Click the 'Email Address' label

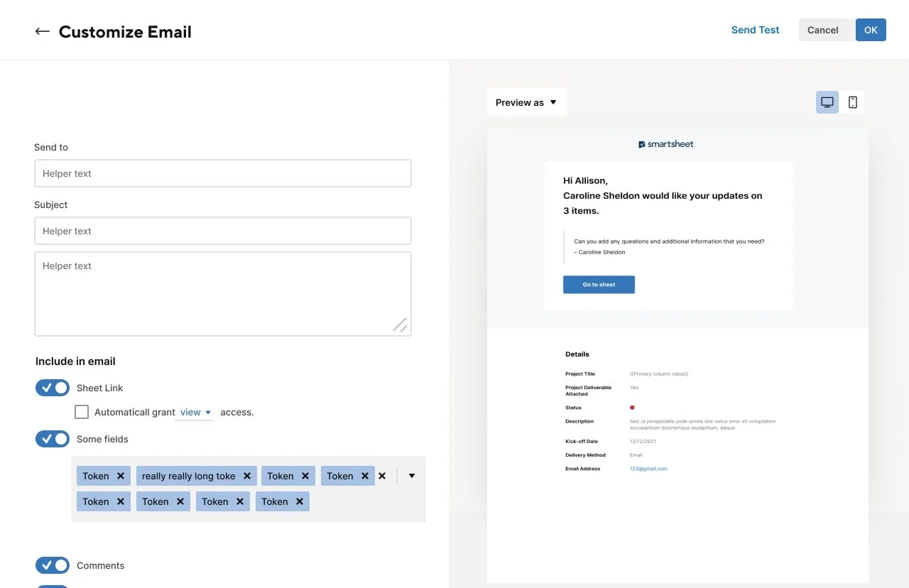pos(582,469)
